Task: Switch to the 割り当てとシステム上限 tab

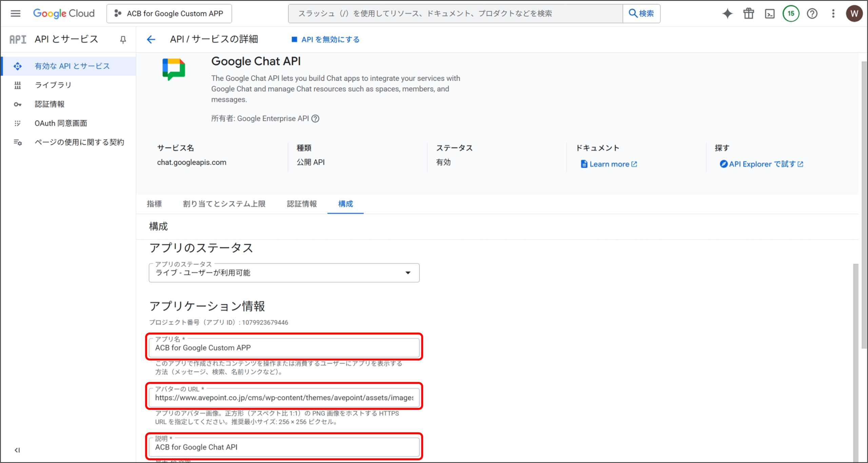Action: click(x=224, y=204)
